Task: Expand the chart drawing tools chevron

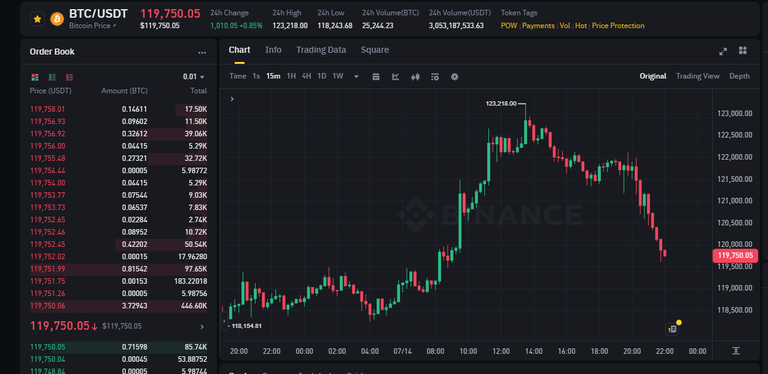Action: (232, 99)
